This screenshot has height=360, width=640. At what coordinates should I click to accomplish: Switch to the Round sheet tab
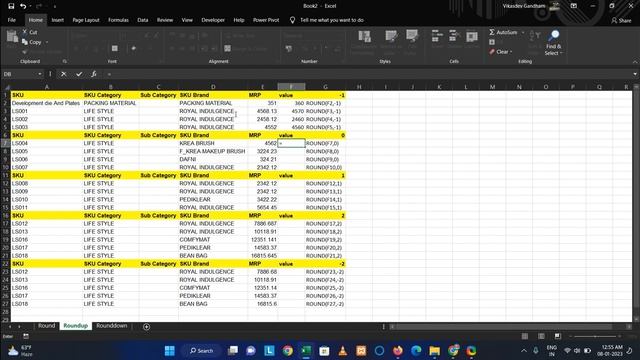coord(47,326)
